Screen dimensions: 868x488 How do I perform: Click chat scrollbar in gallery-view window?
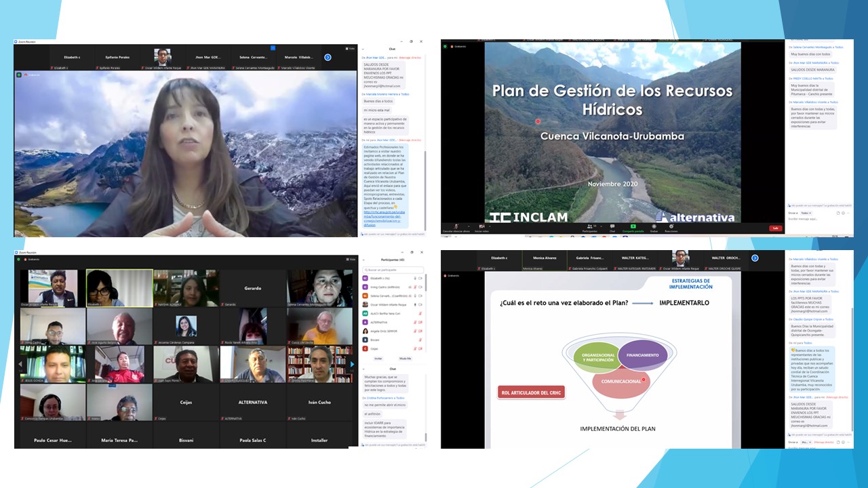[425, 436]
